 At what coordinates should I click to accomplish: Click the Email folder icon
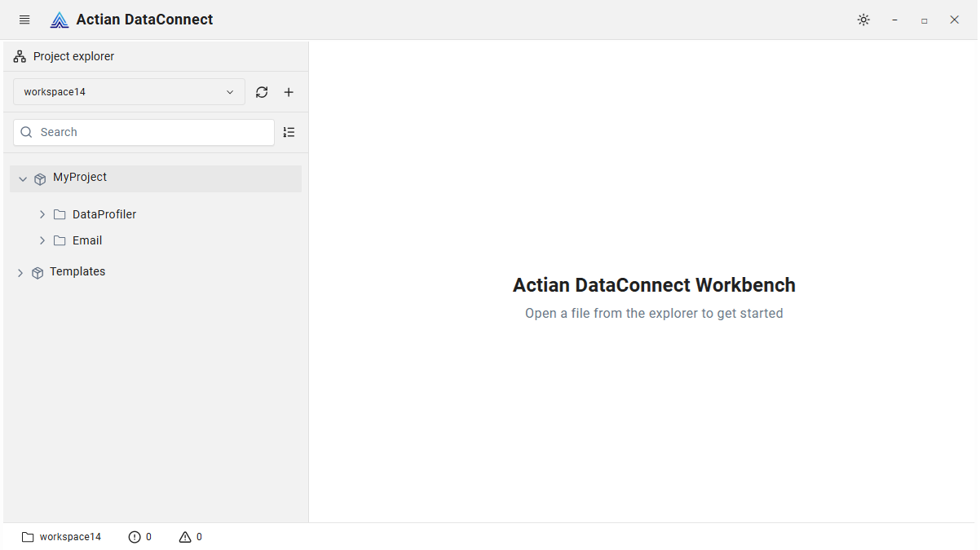tap(60, 240)
